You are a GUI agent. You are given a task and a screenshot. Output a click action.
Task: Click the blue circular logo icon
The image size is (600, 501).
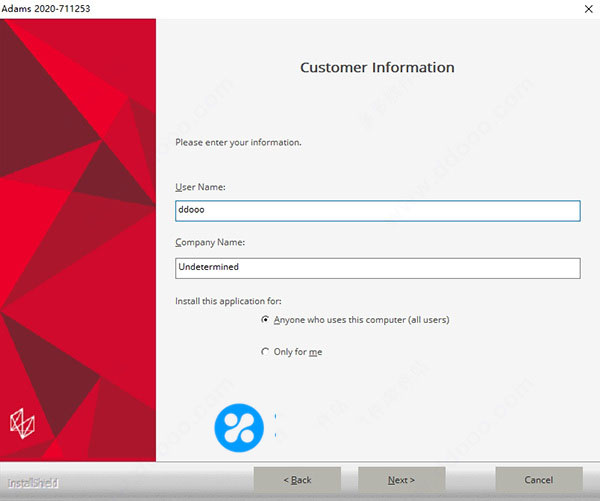(239, 426)
